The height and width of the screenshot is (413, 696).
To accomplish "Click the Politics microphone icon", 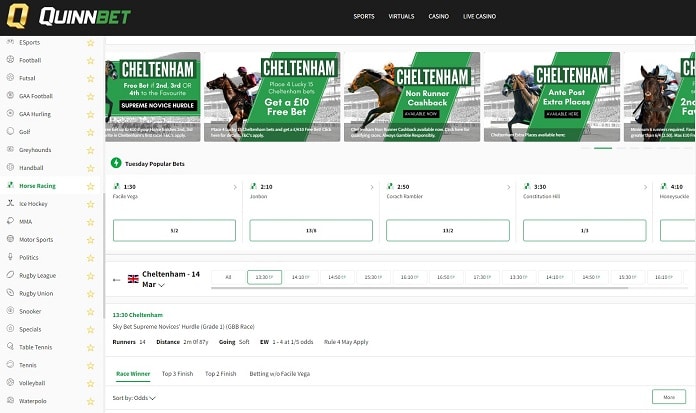I will (10, 257).
